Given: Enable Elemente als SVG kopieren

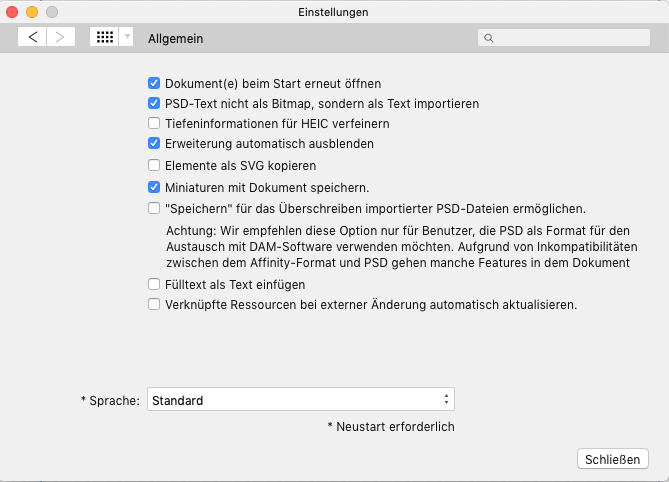Looking at the screenshot, I should point(154,166).
